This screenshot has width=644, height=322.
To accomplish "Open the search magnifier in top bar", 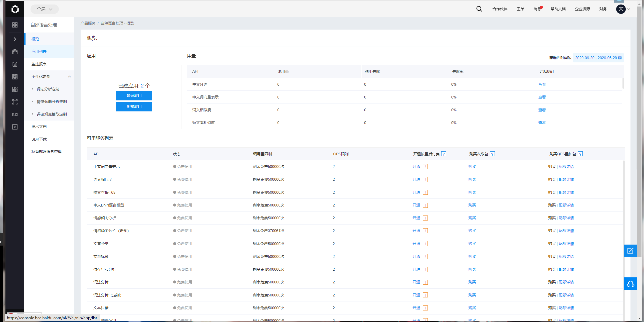I will [x=479, y=9].
